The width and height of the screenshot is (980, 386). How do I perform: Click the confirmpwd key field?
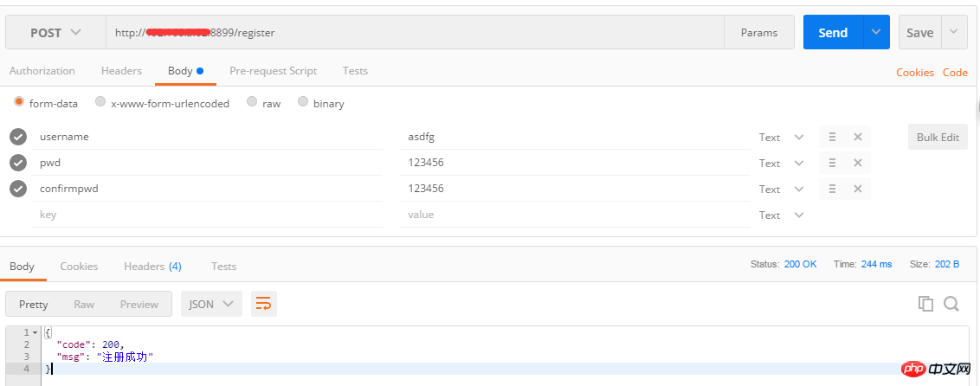click(x=207, y=189)
